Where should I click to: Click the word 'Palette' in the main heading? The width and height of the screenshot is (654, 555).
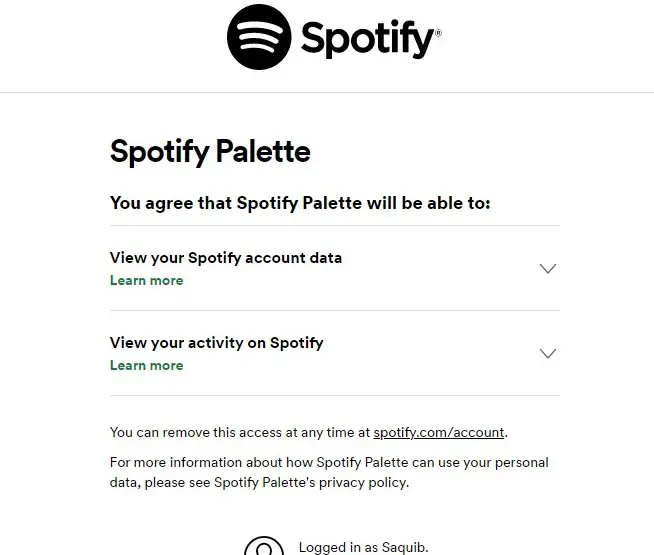click(263, 151)
